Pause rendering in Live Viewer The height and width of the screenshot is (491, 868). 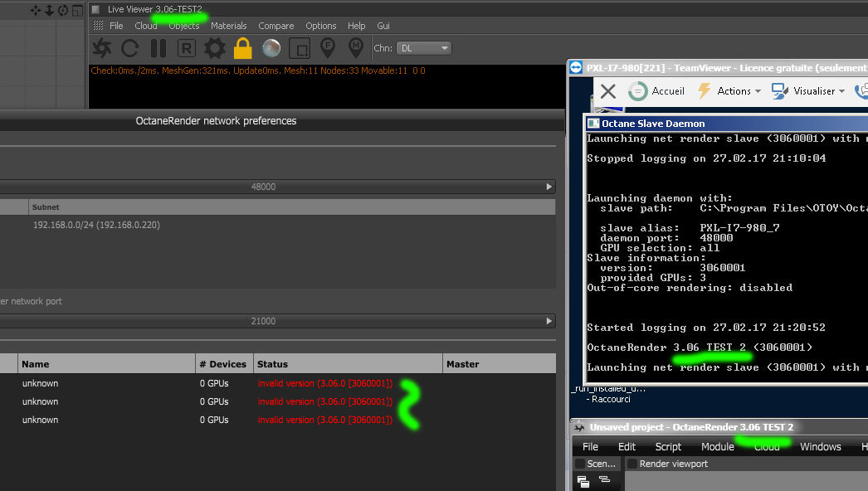coord(158,48)
